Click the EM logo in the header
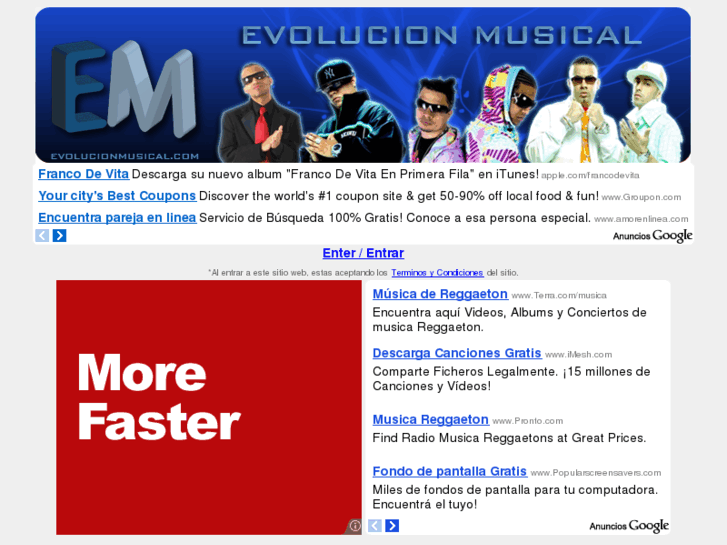This screenshot has width=727, height=545. (123, 88)
